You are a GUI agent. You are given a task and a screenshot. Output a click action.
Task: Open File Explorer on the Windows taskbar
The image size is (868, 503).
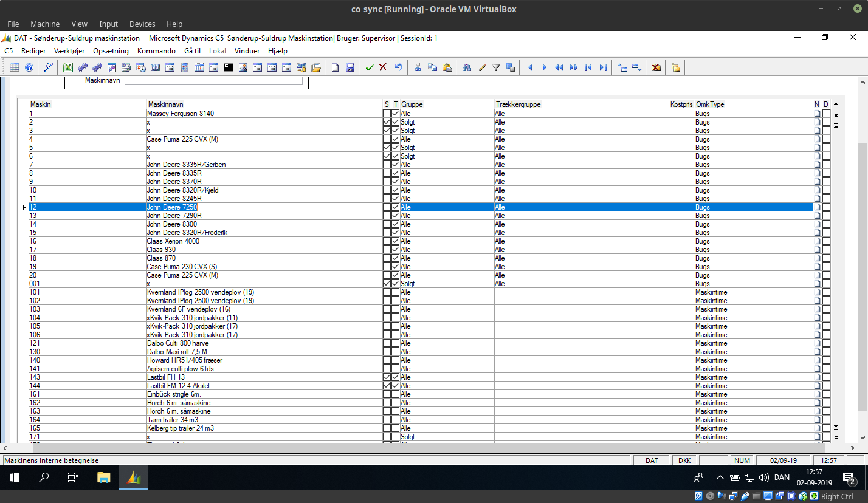(x=104, y=477)
